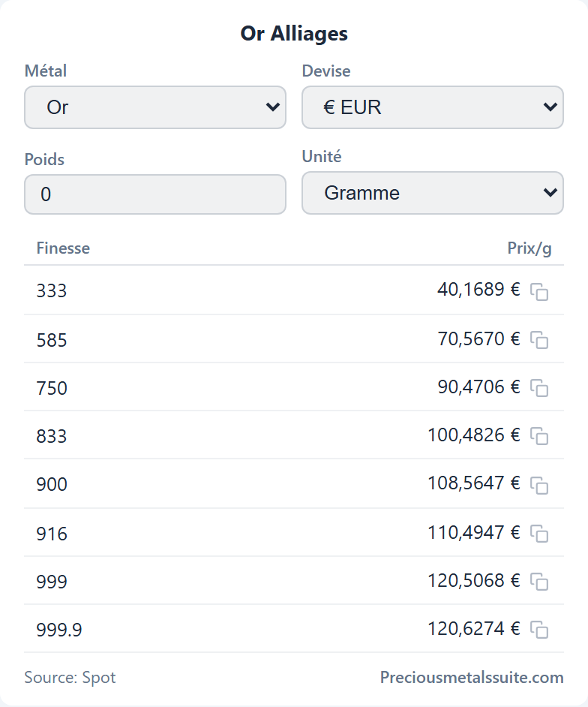Viewport: 588px width, 707px height.
Task: Click the Poids weight input field
Action: tap(155, 194)
